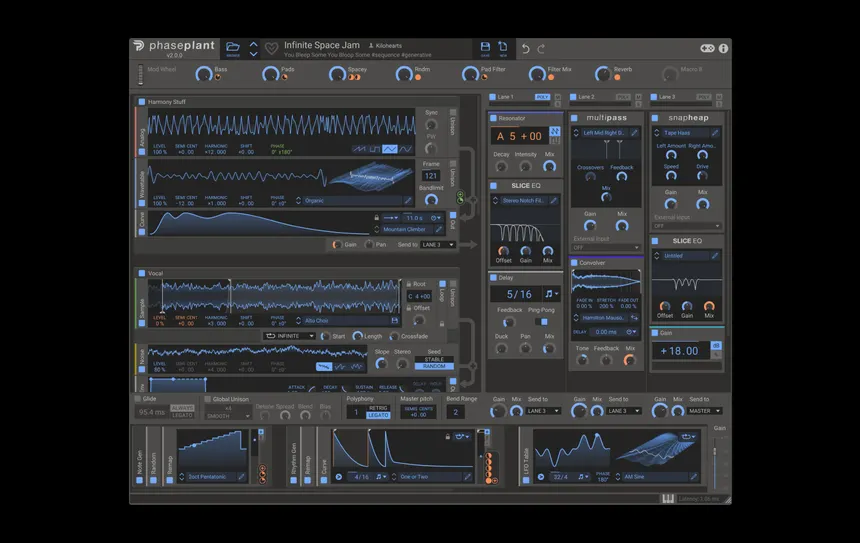Screen dimensions: 860x543
Task: Open the preset browser folder icon
Action: point(233,47)
